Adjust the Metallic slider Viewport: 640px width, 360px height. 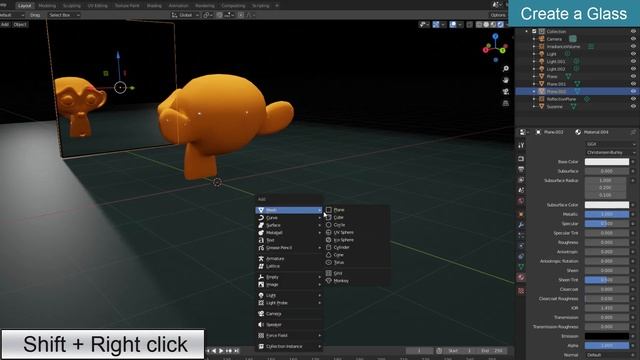tap(607, 214)
